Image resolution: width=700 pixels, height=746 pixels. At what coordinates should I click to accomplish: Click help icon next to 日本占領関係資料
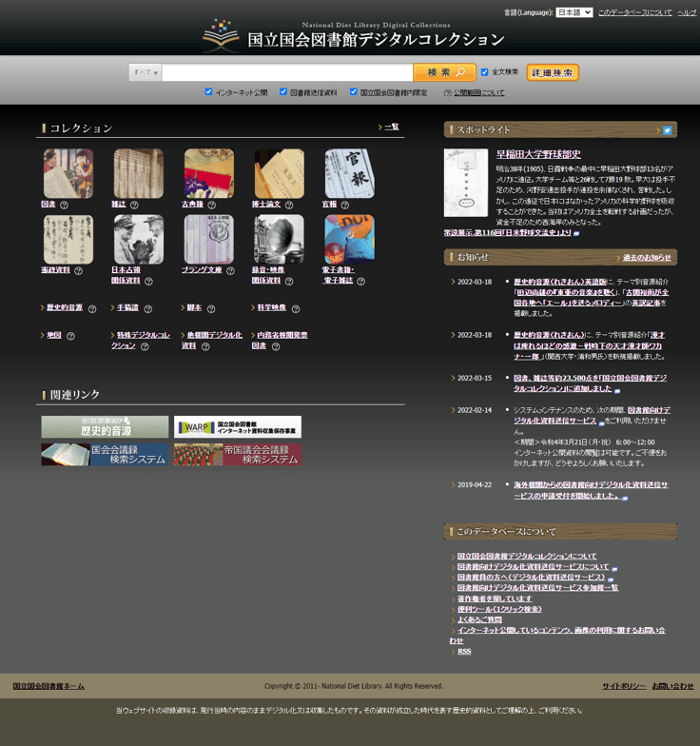point(148,282)
